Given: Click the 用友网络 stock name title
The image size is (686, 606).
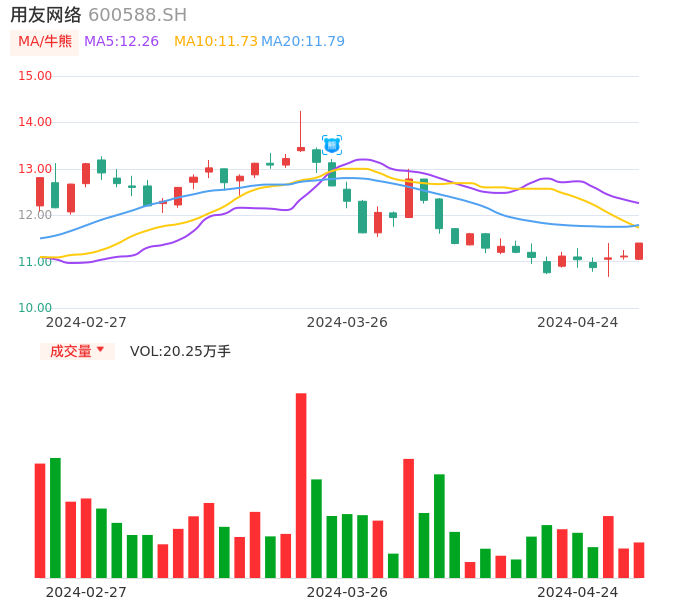Looking at the screenshot, I should tap(46, 15).
